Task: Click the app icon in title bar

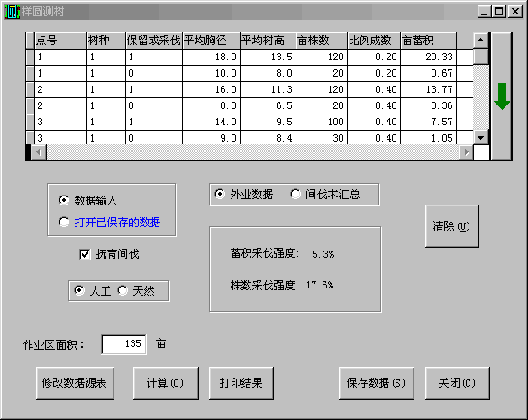Action: 12,12
